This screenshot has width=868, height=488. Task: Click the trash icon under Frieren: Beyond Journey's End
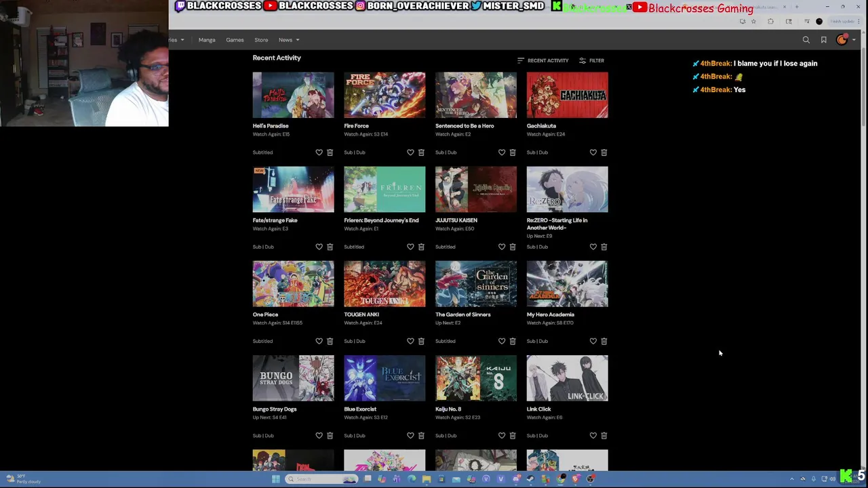[421, 247]
